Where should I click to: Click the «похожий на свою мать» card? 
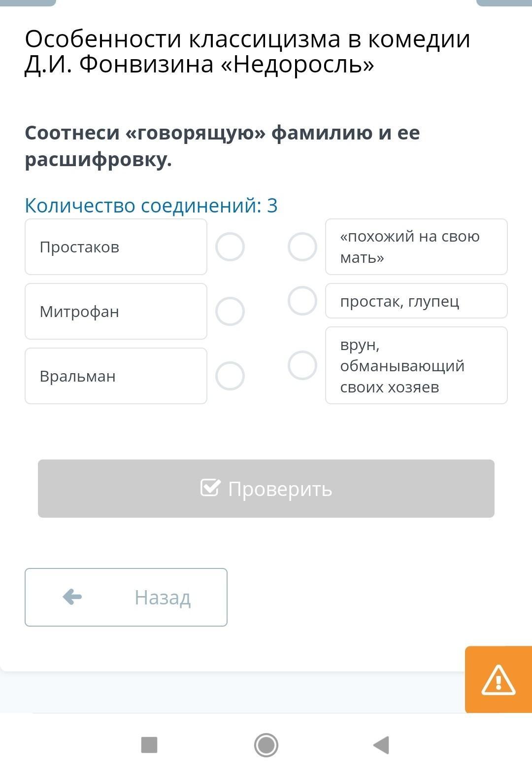tap(416, 247)
